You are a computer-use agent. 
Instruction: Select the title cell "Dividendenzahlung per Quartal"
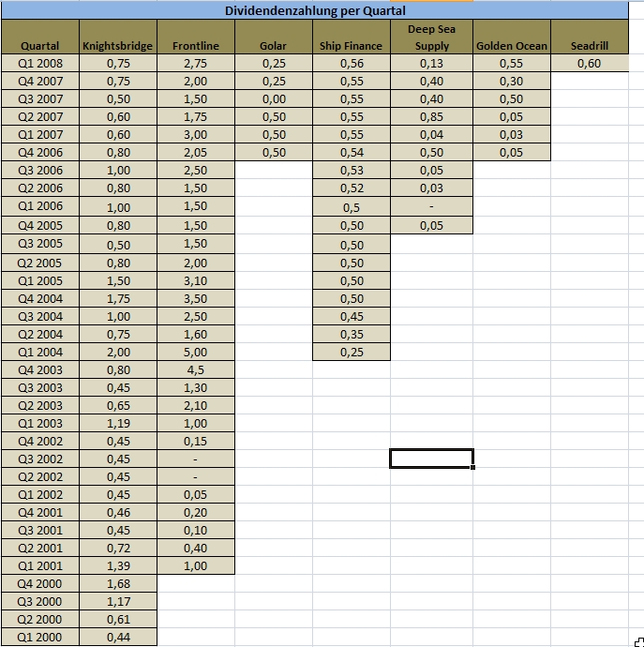(315, 10)
